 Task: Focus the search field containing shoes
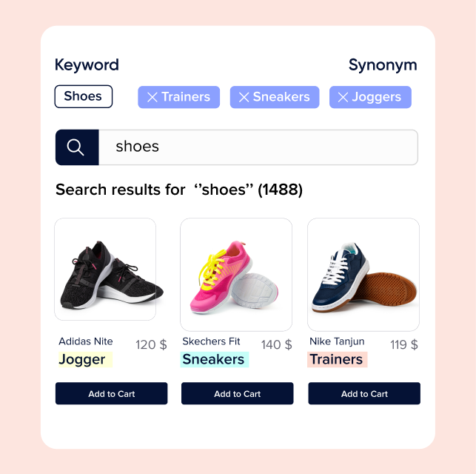pyautogui.click(x=258, y=147)
